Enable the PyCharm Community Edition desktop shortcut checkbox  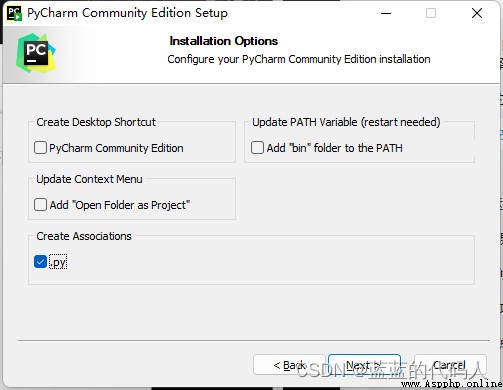click(x=40, y=147)
